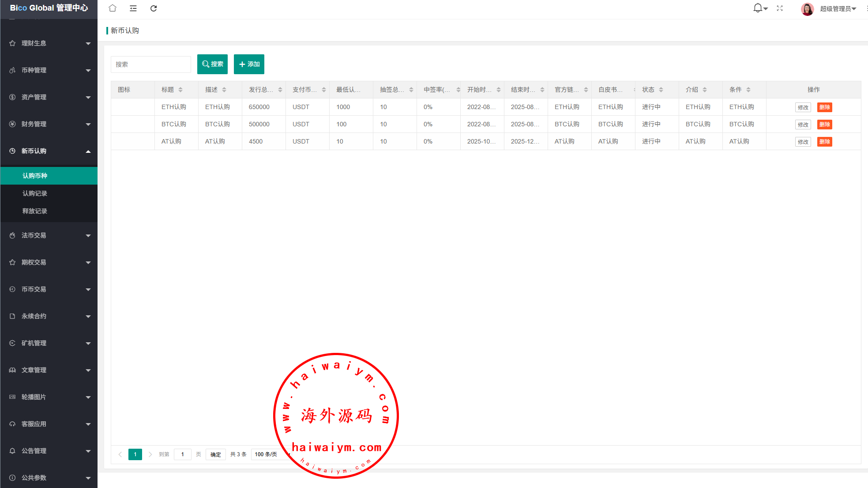Sort table by 标题 column arrows
Image resolution: width=868 pixels, height=488 pixels.
click(180, 90)
